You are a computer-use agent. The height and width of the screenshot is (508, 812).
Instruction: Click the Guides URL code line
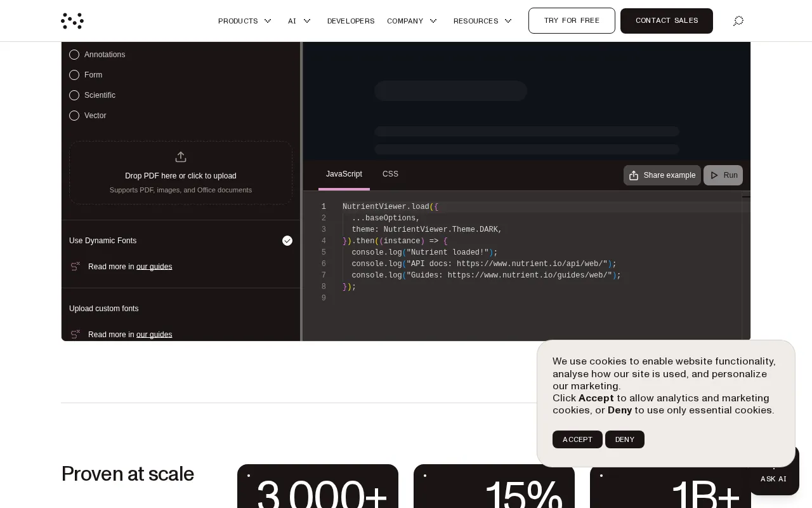[x=486, y=276]
